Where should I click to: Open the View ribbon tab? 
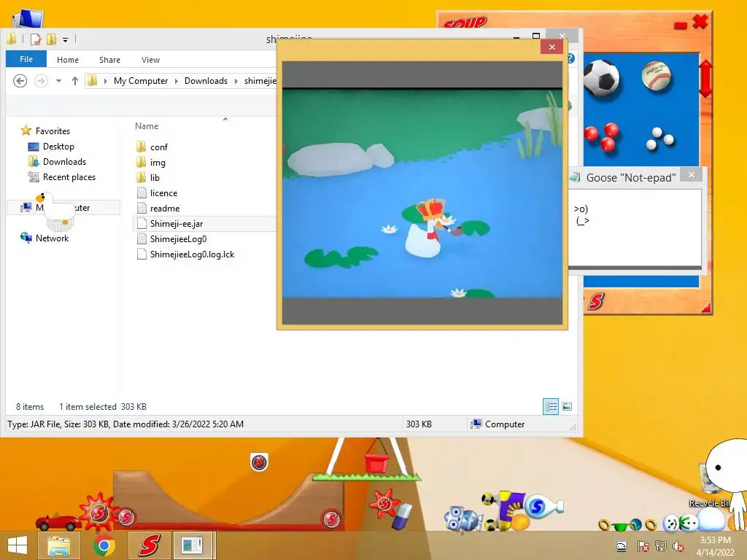150,60
